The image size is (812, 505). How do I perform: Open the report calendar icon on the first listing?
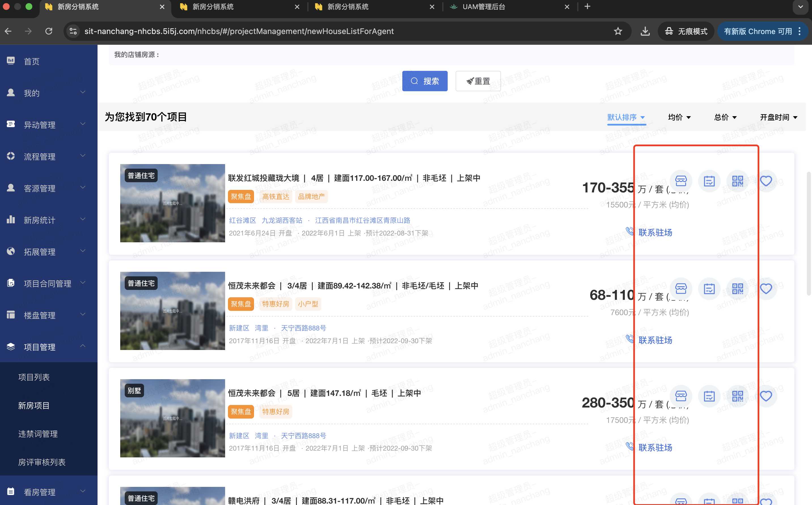pos(709,181)
